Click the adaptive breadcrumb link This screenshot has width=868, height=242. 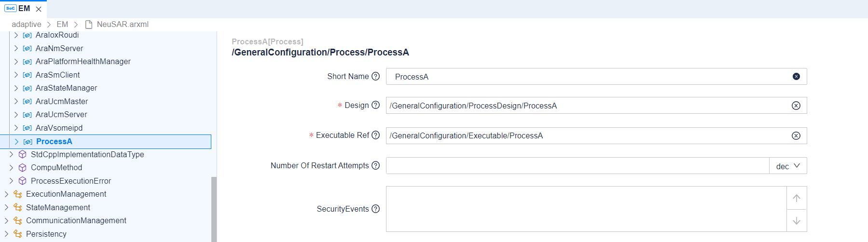27,24
